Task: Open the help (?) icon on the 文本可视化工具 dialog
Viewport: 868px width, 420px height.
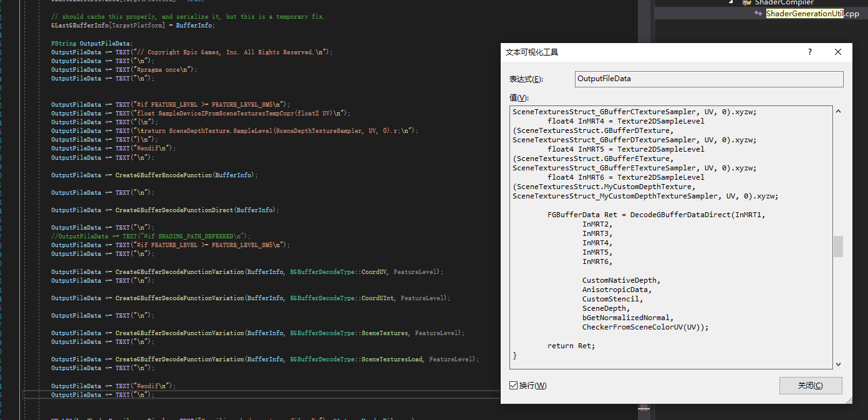Action: coord(809,52)
